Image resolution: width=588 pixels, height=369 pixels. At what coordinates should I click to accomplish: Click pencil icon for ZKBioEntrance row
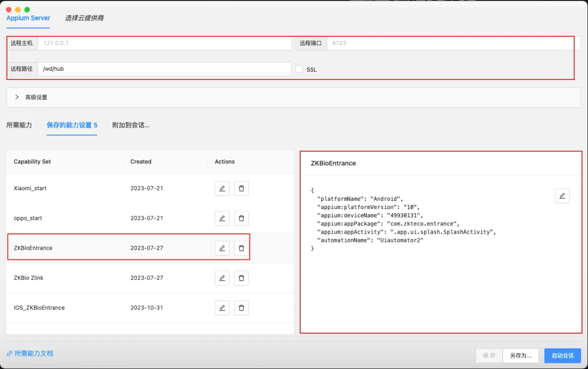tap(222, 248)
